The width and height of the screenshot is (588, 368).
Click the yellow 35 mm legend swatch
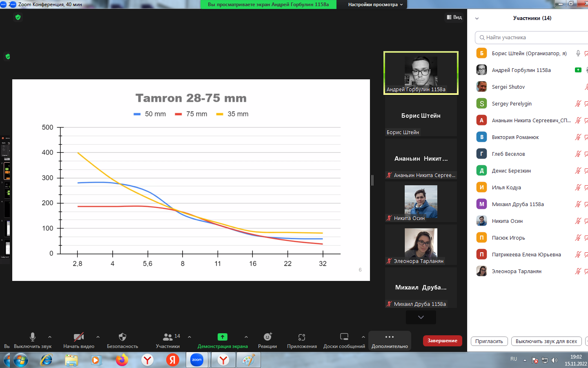220,114
